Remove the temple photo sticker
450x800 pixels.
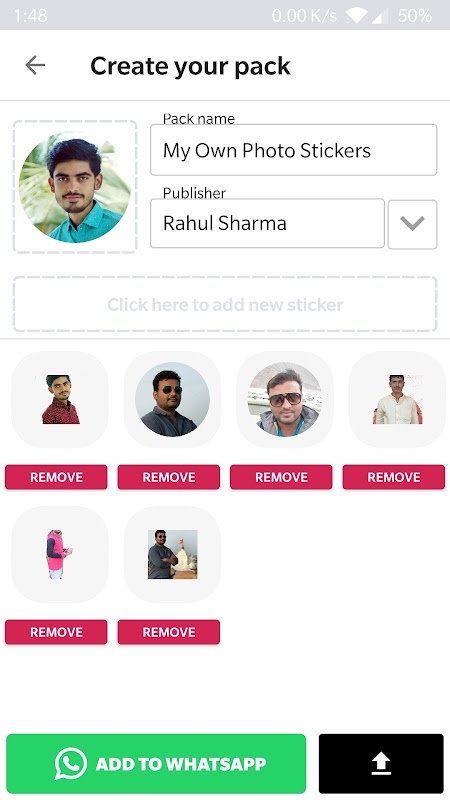pos(169,632)
